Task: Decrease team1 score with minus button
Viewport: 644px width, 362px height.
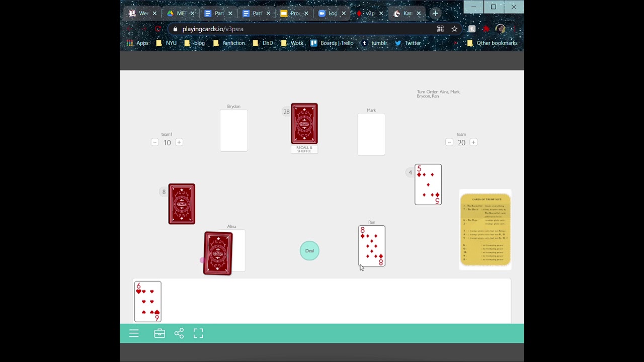Action: click(x=155, y=142)
